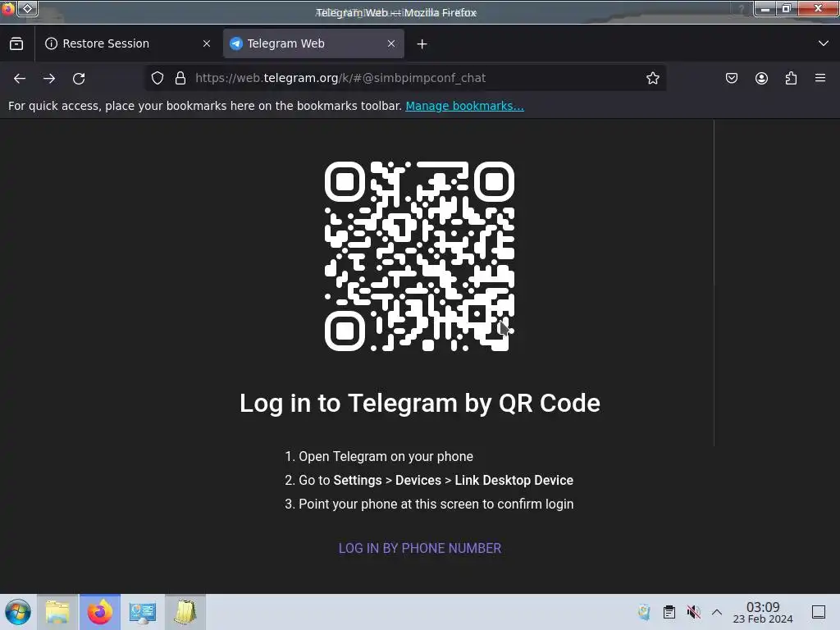Open the clock showing 03:09
Image resolution: width=840 pixels, height=630 pixels.
coord(763,612)
